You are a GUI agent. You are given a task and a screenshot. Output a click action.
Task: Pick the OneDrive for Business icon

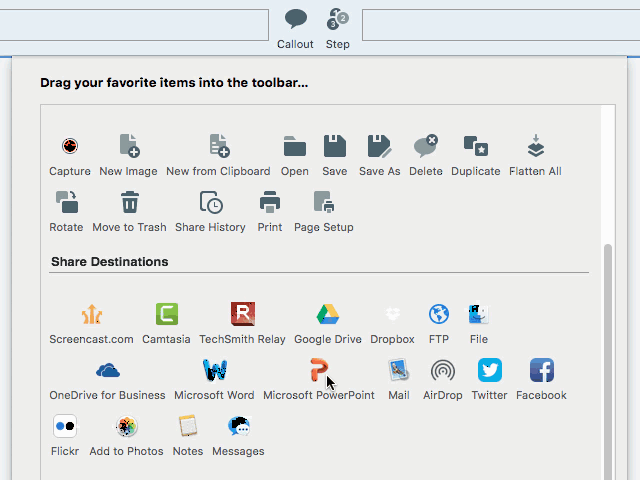click(108, 371)
